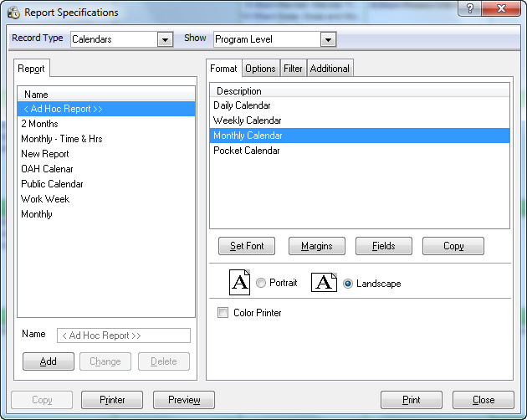Switch to the Format tab

point(223,69)
